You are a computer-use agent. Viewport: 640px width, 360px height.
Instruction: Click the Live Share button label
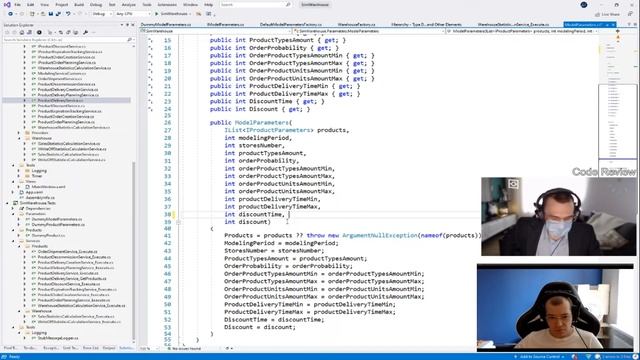(611, 14)
